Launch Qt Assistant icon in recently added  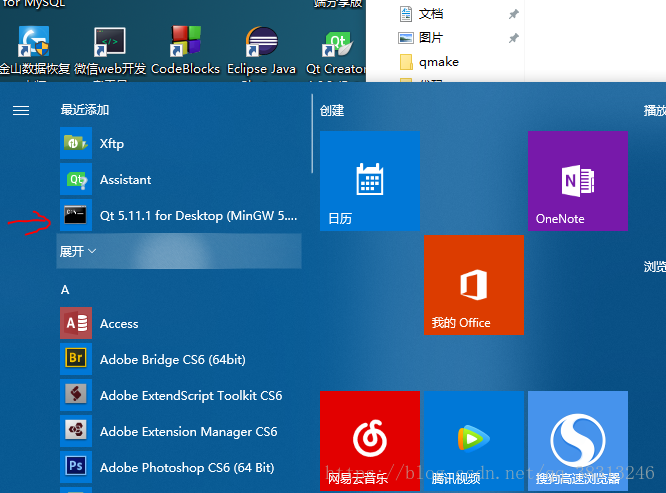[76, 179]
